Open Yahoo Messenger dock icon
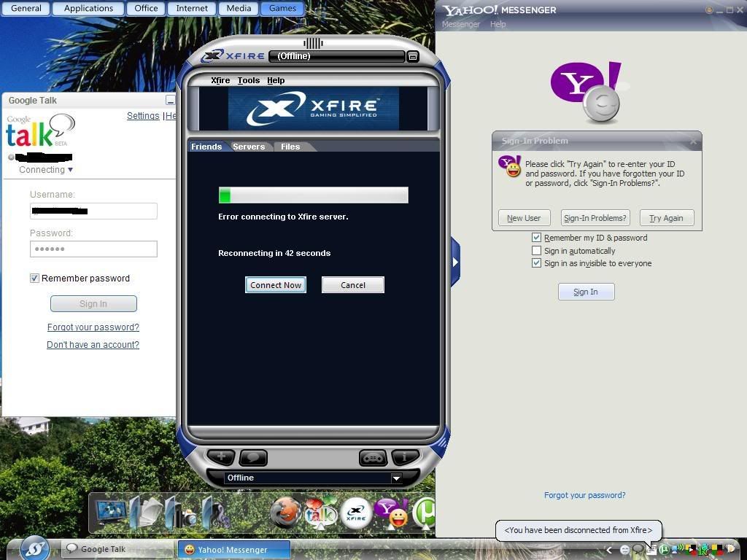The height and width of the screenshot is (560, 747). pos(391,513)
